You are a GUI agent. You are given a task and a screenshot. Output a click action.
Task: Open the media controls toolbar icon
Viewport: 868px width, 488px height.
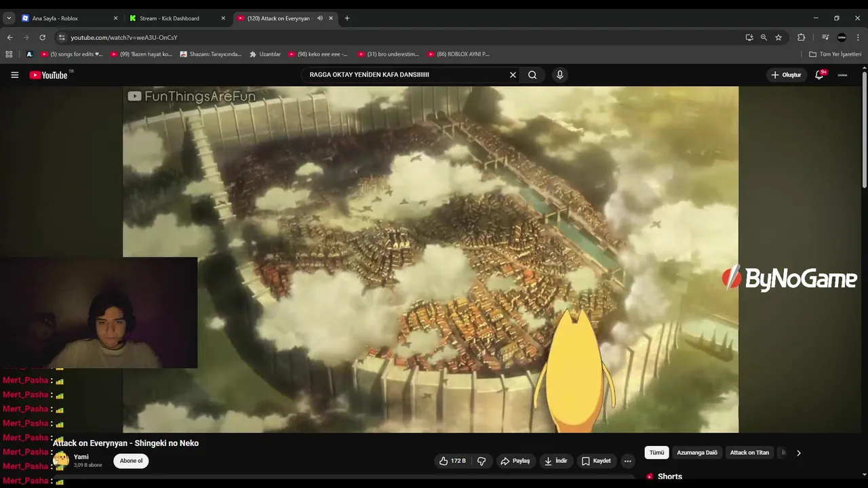(825, 37)
